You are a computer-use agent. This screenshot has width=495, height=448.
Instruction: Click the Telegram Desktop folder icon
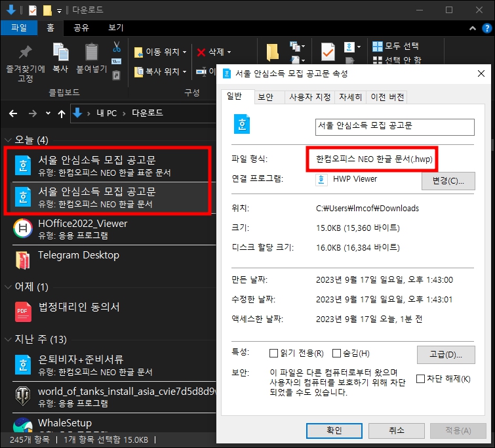coord(23,260)
